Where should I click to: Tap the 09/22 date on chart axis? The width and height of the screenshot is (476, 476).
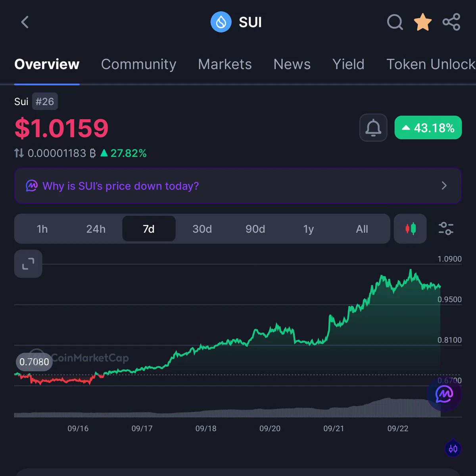coord(397,428)
